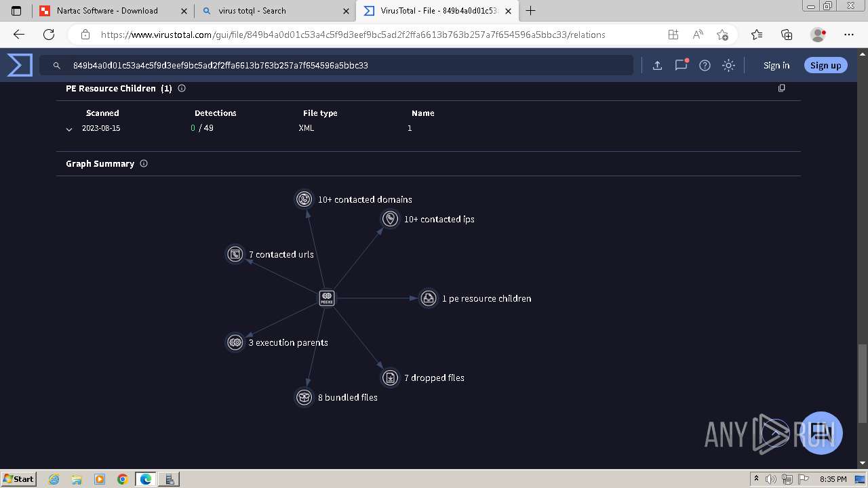Click the read aloud icon in address bar
868x488 pixels.
[x=698, y=35]
